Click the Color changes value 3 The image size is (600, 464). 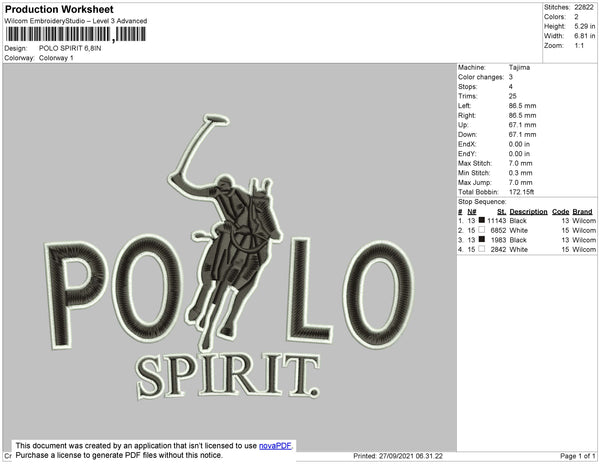510,77
